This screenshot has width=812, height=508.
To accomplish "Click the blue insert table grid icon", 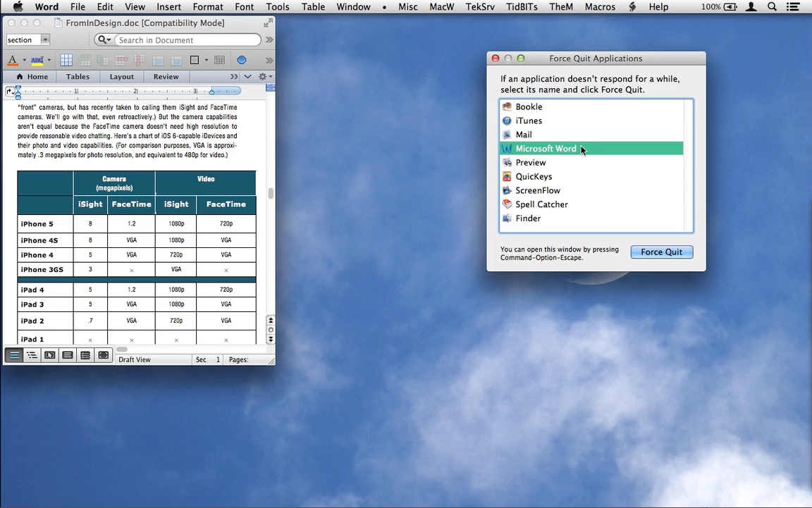I will point(66,60).
